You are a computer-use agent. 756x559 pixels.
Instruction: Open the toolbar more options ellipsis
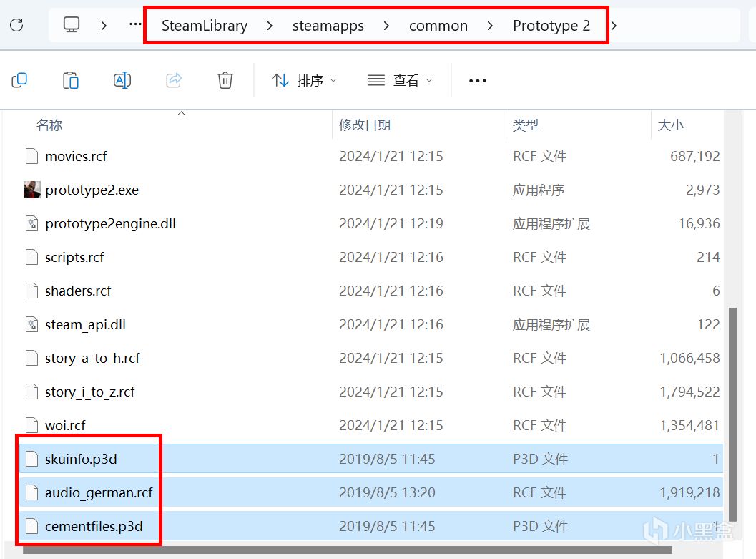pos(477,81)
